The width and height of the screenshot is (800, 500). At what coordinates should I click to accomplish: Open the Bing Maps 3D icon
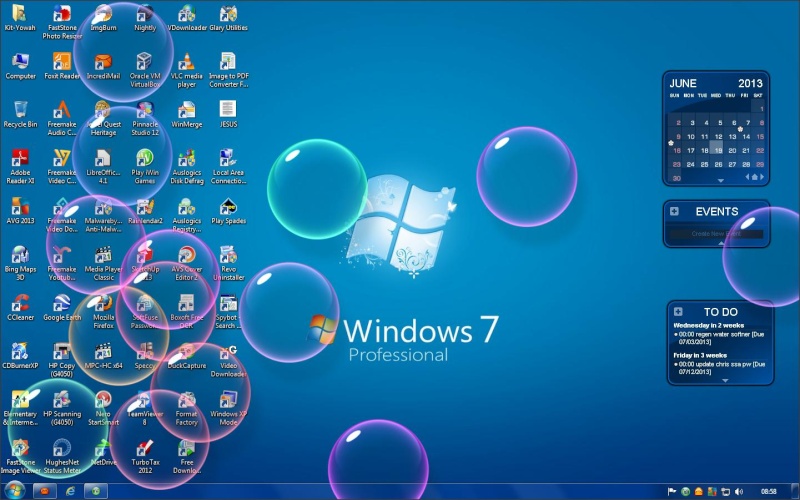[x=20, y=263]
